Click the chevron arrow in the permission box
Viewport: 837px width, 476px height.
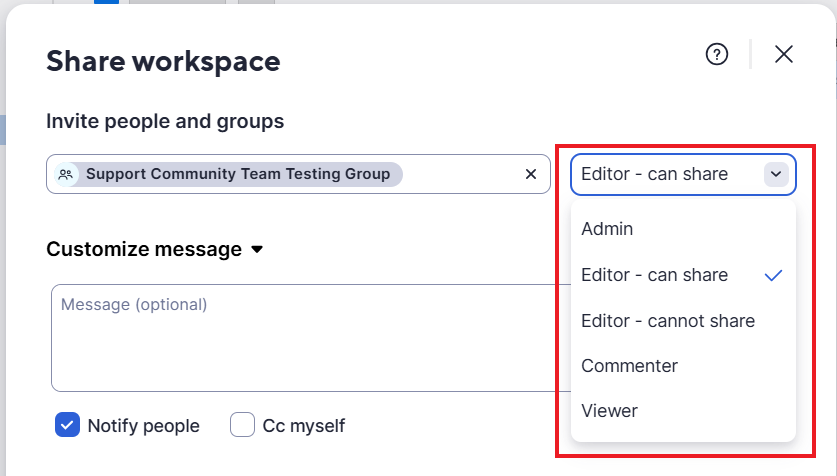click(x=776, y=174)
